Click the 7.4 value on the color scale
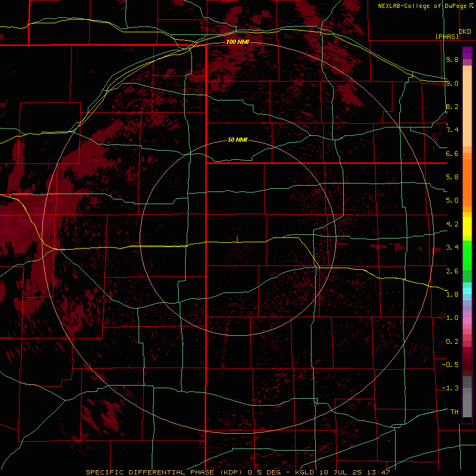 click(x=452, y=130)
